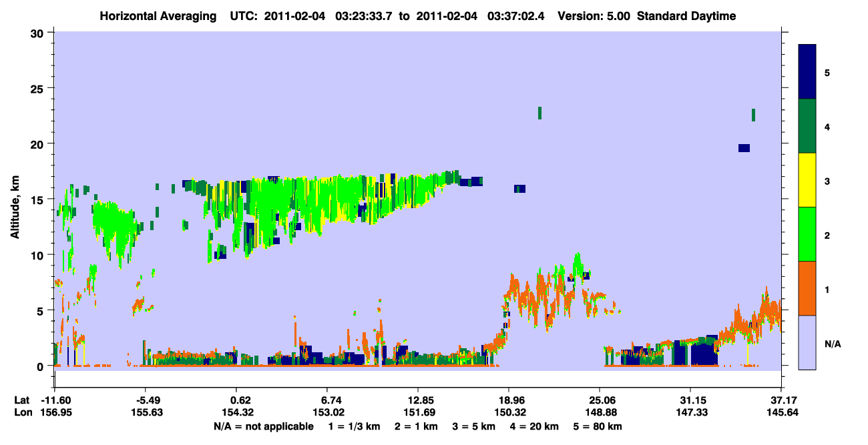This screenshot has height=445, width=868.
Task: Click longitude value 145.64
Action: click(781, 412)
